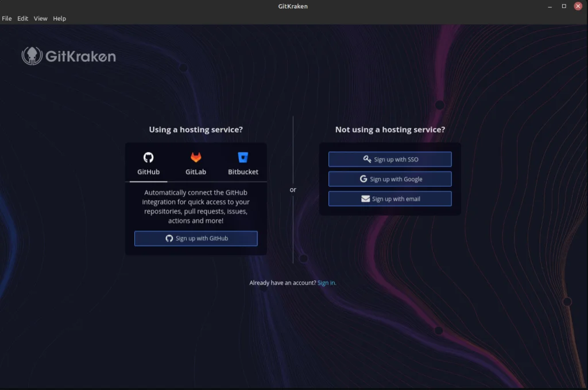Click the GitHub integration description text
Image resolution: width=588 pixels, height=390 pixels.
point(196,206)
